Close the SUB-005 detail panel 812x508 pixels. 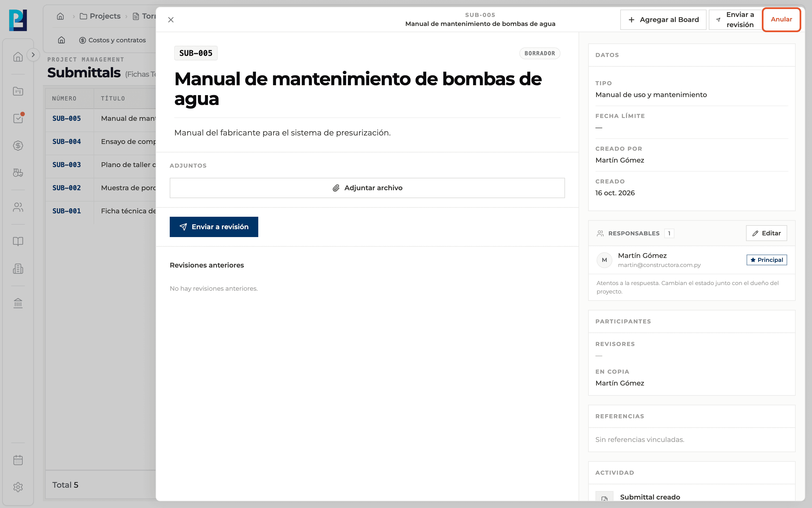click(x=171, y=20)
